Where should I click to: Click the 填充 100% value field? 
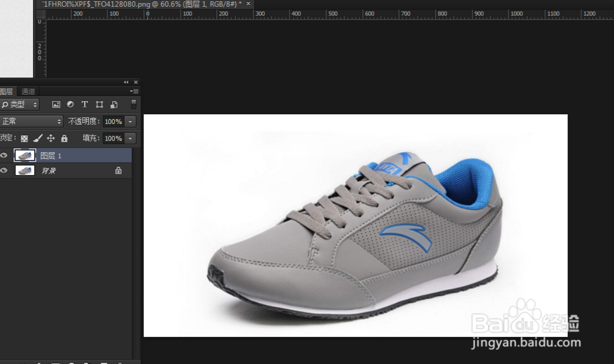114,138
